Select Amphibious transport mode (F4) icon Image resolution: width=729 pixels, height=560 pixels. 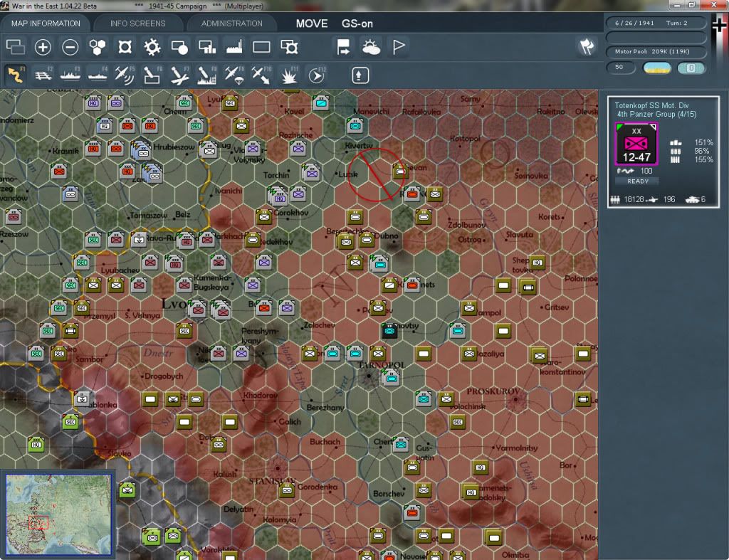[x=97, y=75]
